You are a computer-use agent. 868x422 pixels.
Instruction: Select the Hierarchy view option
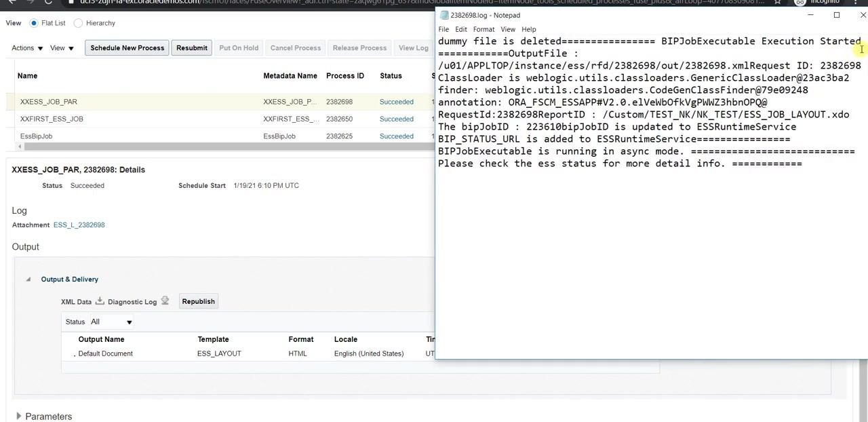click(78, 23)
